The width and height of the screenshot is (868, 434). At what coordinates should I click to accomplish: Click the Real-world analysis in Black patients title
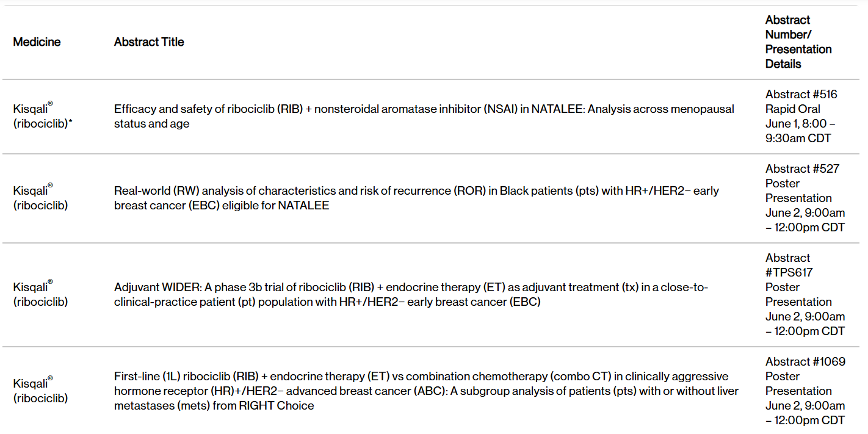point(416,198)
